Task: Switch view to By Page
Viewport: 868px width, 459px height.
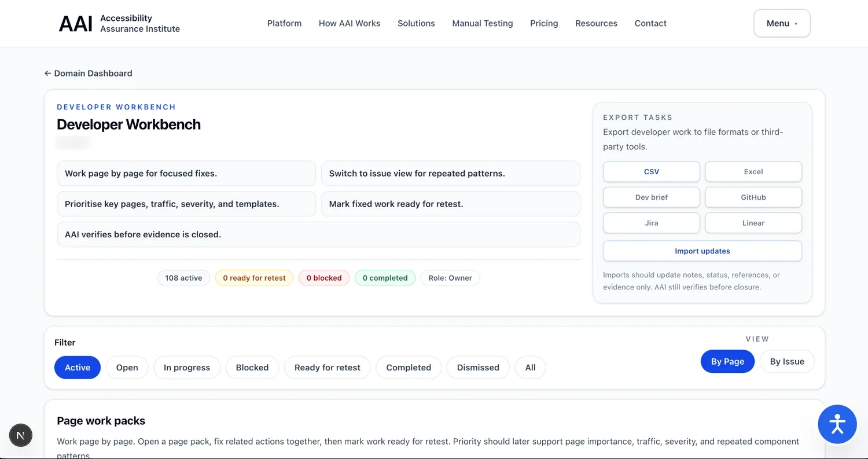Action: point(728,361)
